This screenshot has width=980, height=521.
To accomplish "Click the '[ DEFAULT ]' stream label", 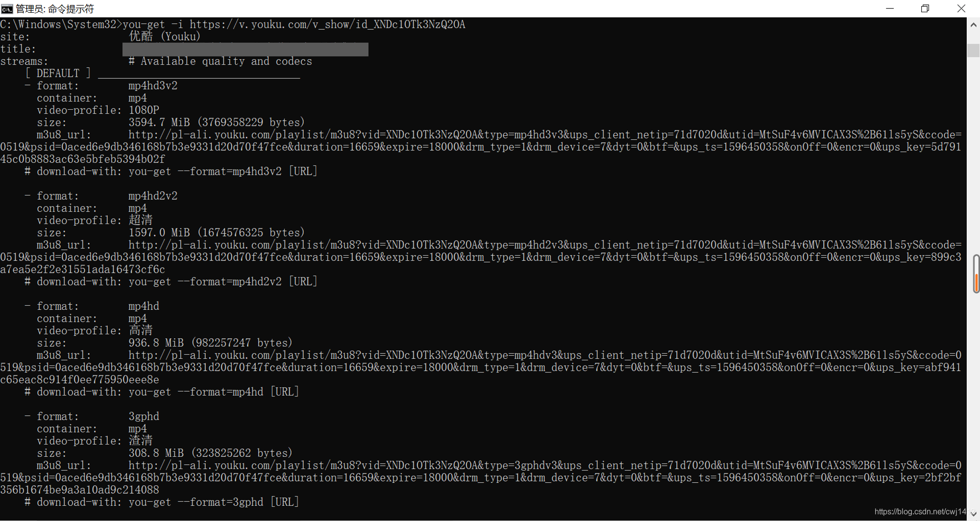I will click(x=58, y=74).
